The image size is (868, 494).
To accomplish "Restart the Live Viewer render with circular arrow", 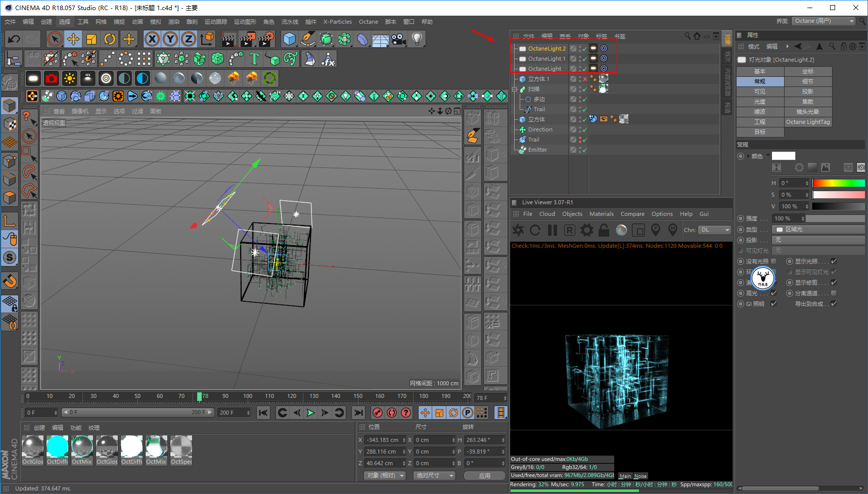I will pyautogui.click(x=535, y=230).
